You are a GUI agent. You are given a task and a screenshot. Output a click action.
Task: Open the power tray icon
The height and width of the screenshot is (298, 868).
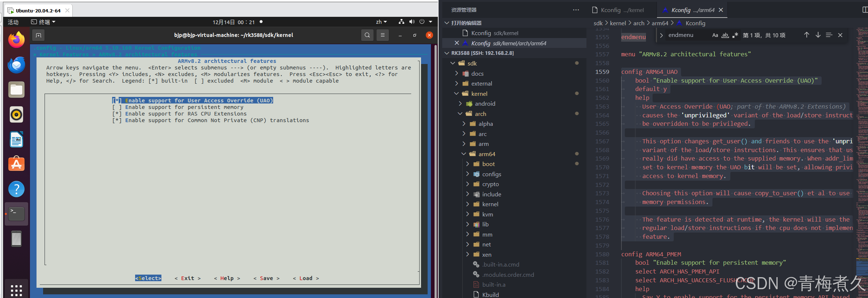[x=422, y=22]
